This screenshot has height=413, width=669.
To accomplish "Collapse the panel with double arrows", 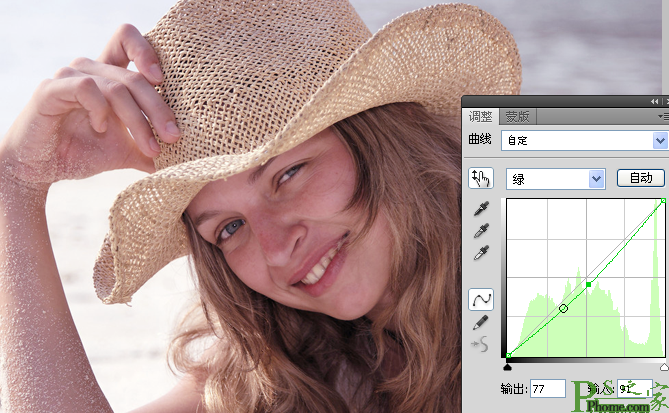I will click(x=654, y=102).
